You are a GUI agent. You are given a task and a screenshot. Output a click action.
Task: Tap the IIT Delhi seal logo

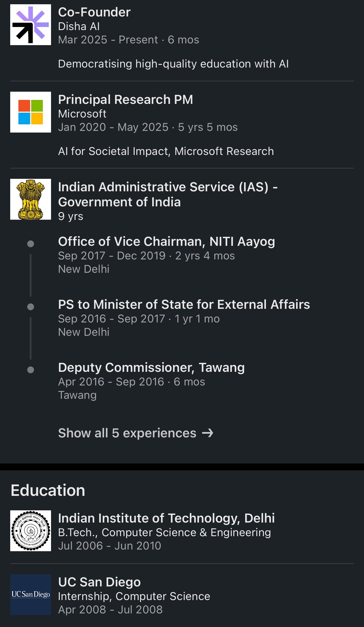[31, 531]
